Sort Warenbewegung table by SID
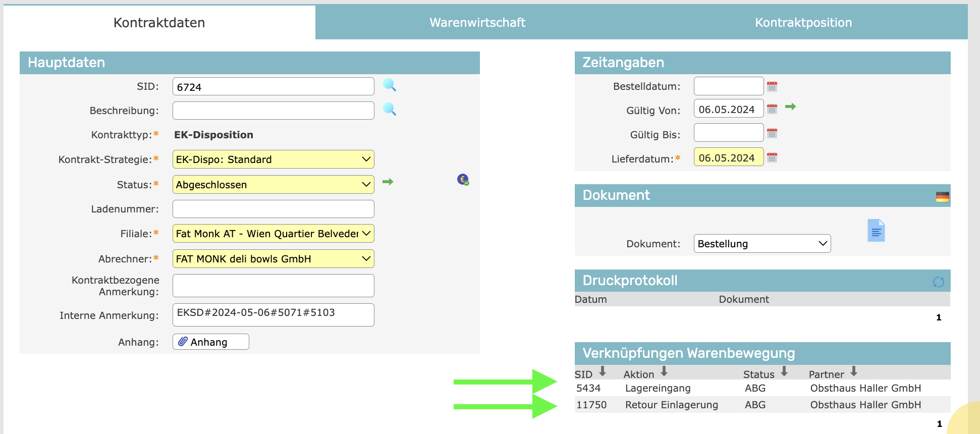The width and height of the screenshot is (980, 434). click(602, 372)
